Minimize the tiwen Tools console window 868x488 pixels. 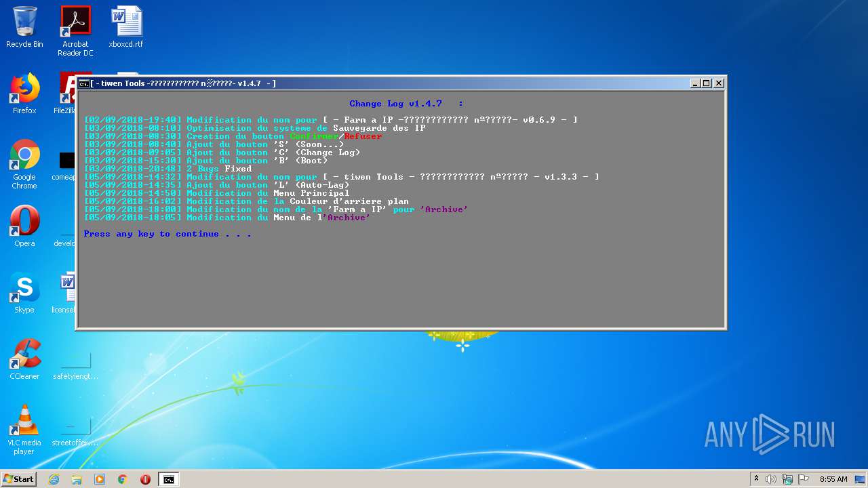pyautogui.click(x=695, y=83)
